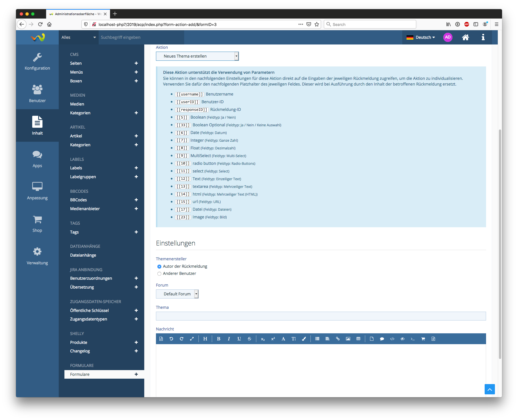Open the Forum dropdown 'Default Forum'
This screenshot has height=420, width=518.
point(177,294)
